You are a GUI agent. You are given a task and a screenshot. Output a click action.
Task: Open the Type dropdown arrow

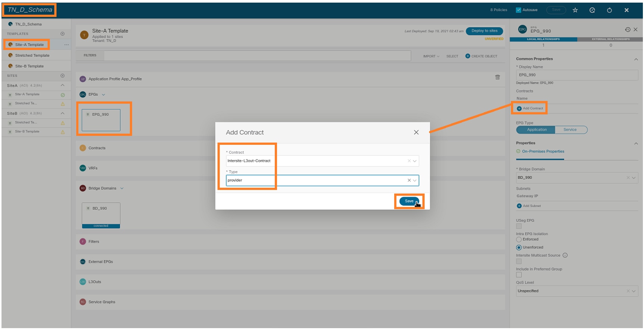415,180
